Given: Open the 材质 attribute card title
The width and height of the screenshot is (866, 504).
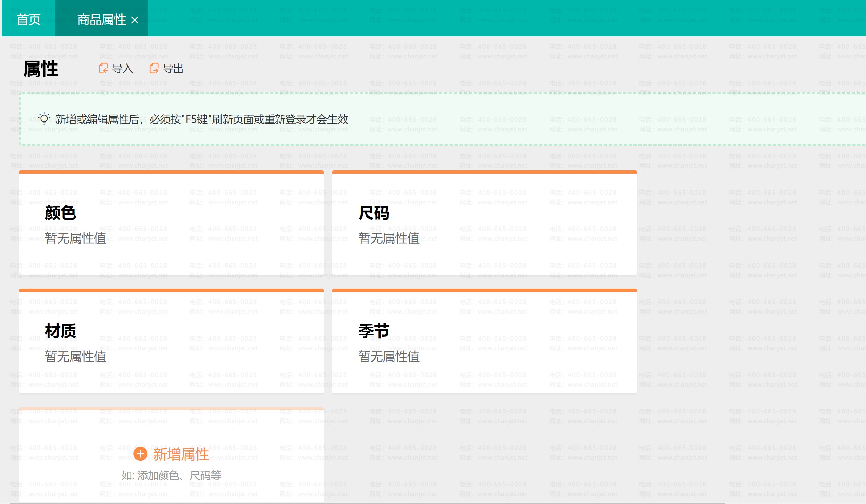Looking at the screenshot, I should pyautogui.click(x=60, y=331).
